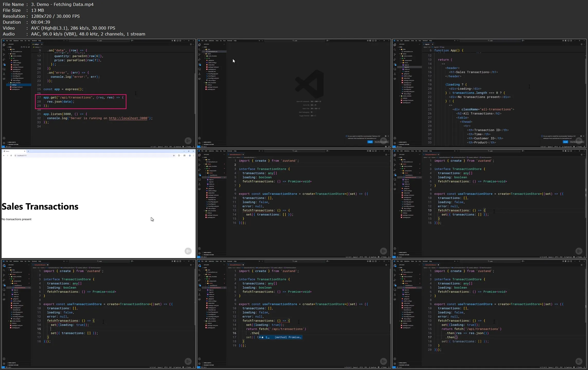Screen dimensions: 588x370
Task: Expand NPM SCRIPTS section in index.js frame
Action: coord(12,142)
